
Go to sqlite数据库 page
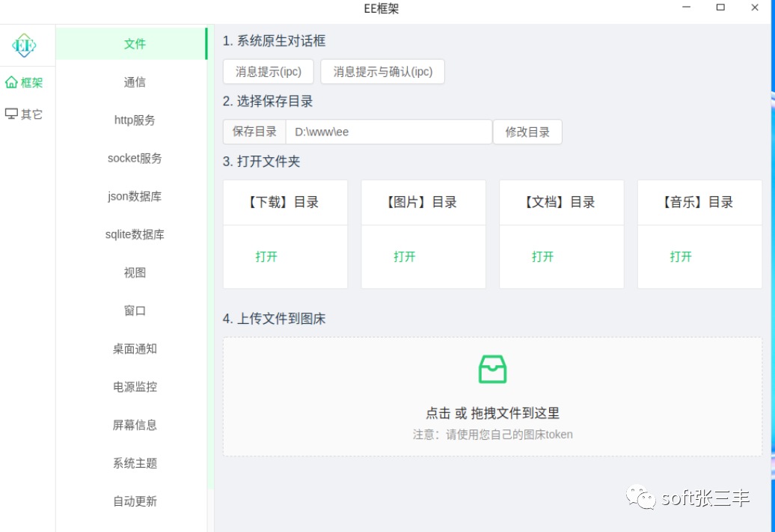pyautogui.click(x=135, y=235)
